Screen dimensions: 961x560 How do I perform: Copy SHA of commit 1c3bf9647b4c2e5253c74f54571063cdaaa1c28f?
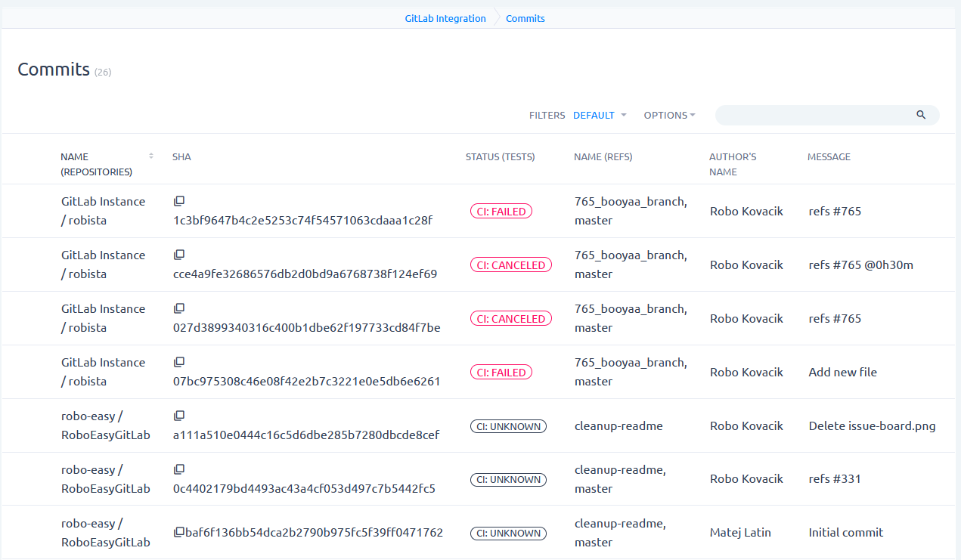[x=179, y=201]
